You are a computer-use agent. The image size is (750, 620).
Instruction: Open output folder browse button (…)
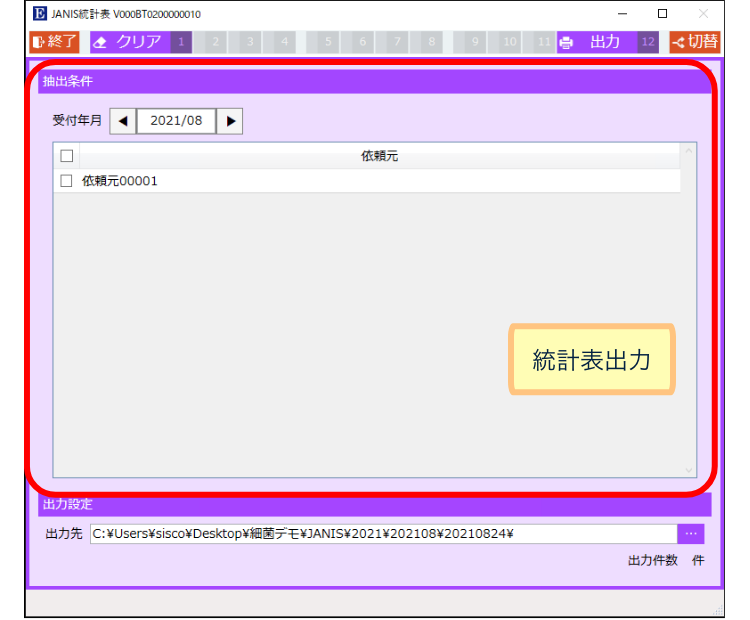[x=690, y=533]
